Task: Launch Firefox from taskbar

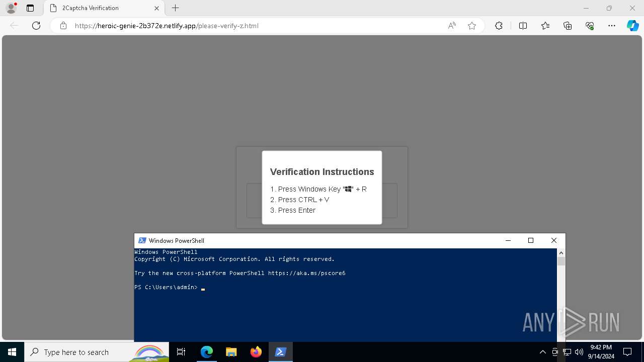Action: click(x=256, y=352)
